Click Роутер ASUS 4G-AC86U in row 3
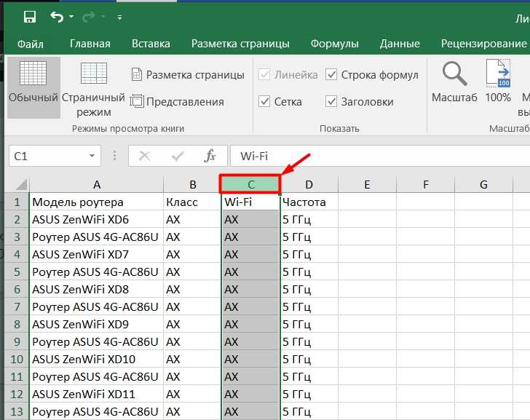The height and width of the screenshot is (420, 530). [97, 237]
